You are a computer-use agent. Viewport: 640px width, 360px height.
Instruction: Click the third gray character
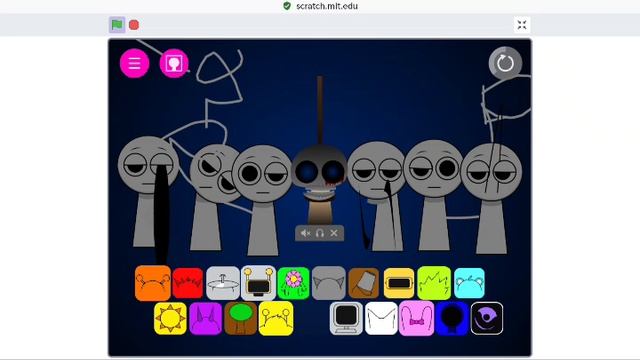tap(262, 199)
